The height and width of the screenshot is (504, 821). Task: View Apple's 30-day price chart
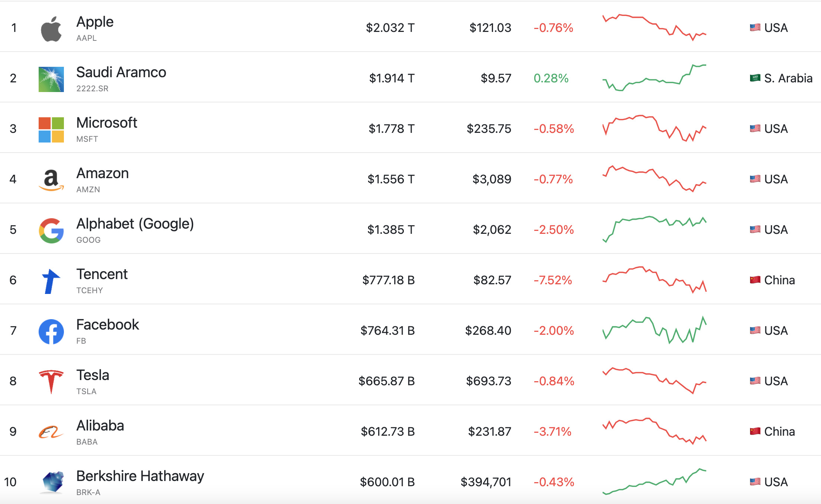click(654, 27)
